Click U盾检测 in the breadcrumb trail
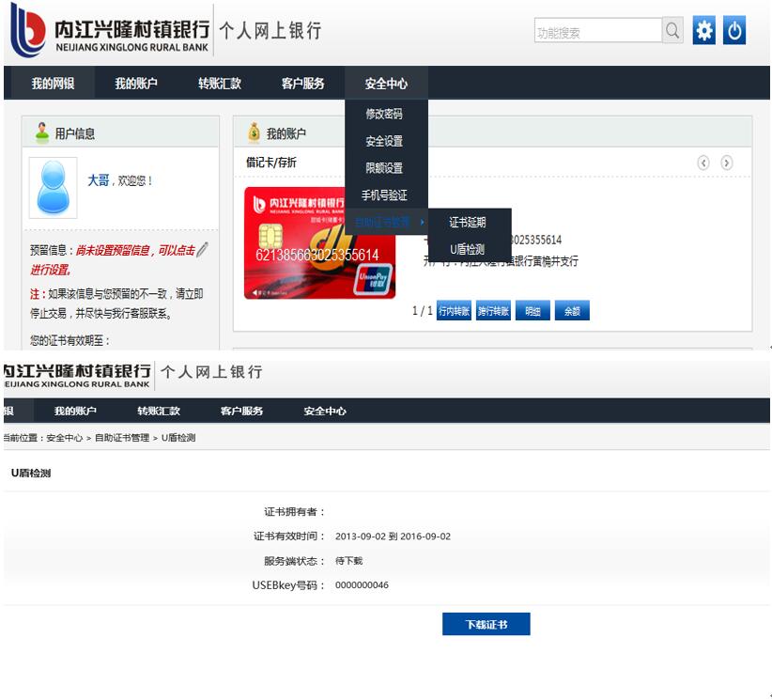The height and width of the screenshot is (700, 772). pyautogui.click(x=178, y=438)
